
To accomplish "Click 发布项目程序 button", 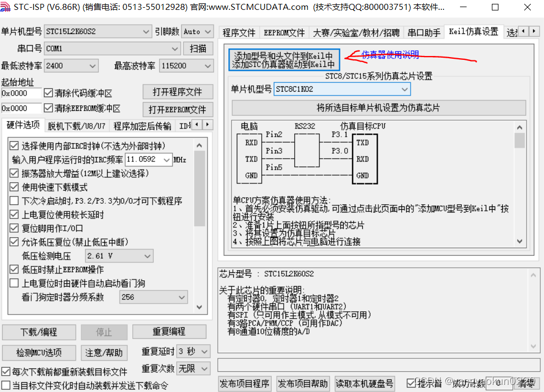I will (x=245, y=383).
